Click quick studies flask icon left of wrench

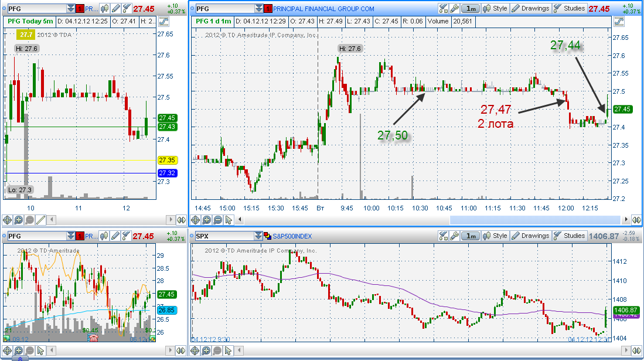443,8
